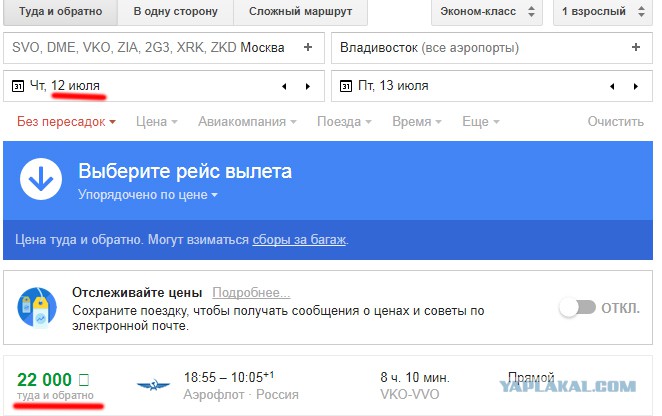Click the calendar icon beside Пт, 13 июля

[346, 87]
